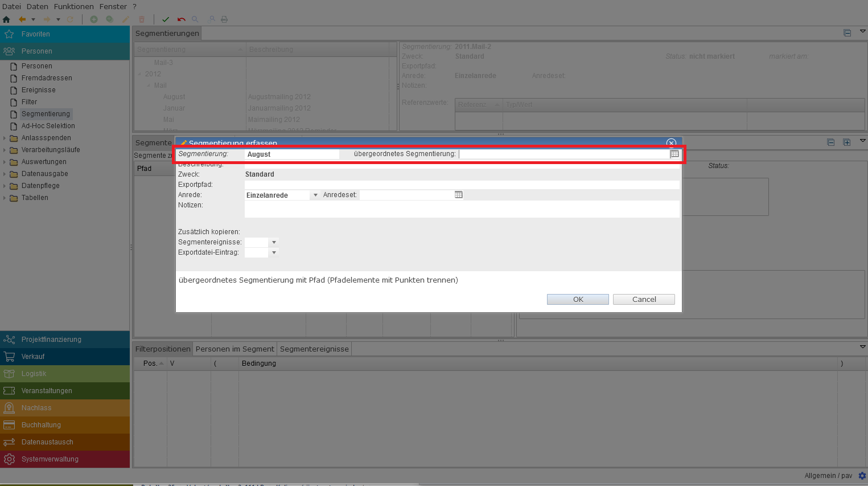
Task: Open the Anrede dropdown showing Einzelanrede
Action: click(x=315, y=195)
